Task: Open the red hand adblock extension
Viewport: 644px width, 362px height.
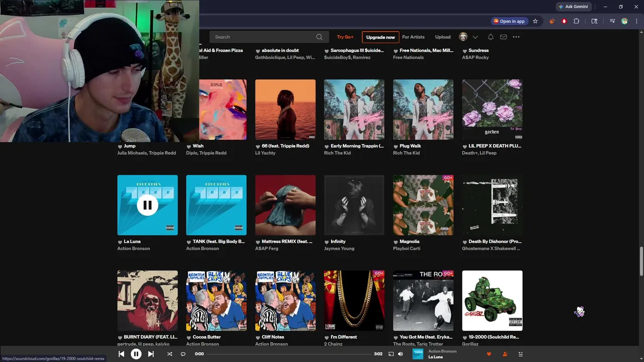Action: click(x=564, y=21)
